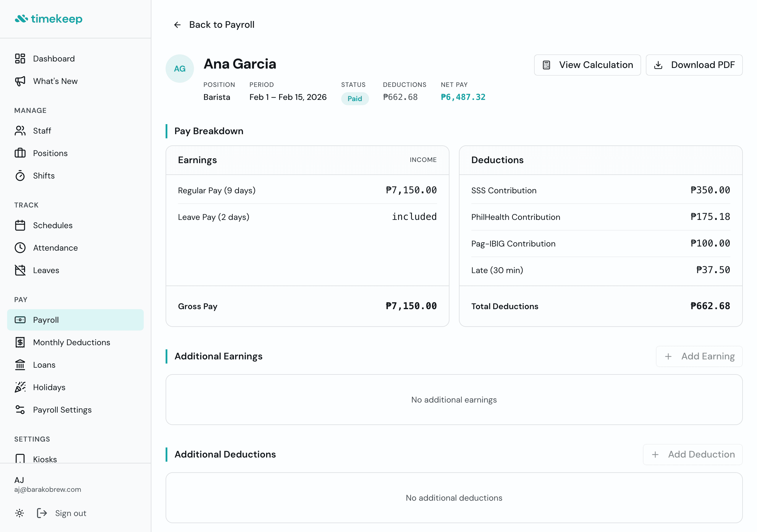Click the What's New megaphone icon
Image resolution: width=757 pixels, height=532 pixels.
(20, 81)
